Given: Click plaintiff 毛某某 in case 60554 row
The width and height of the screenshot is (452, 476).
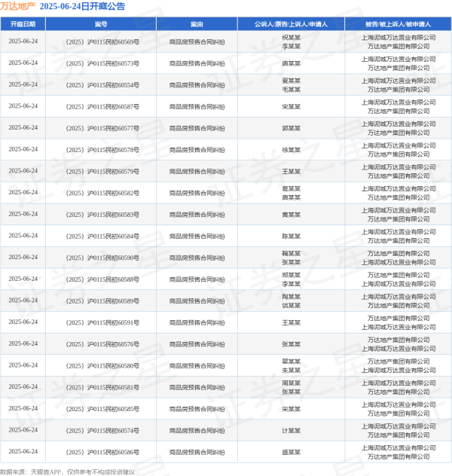Looking at the screenshot, I should (291, 89).
